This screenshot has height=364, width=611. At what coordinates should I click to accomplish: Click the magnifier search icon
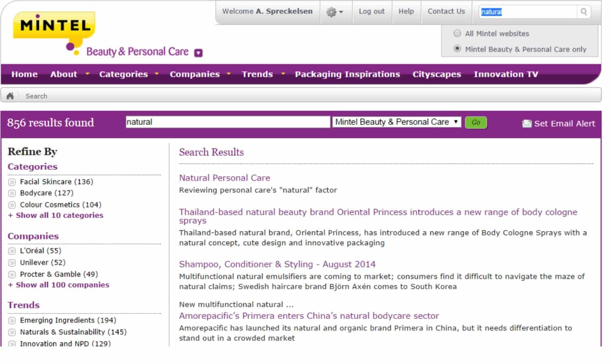583,12
